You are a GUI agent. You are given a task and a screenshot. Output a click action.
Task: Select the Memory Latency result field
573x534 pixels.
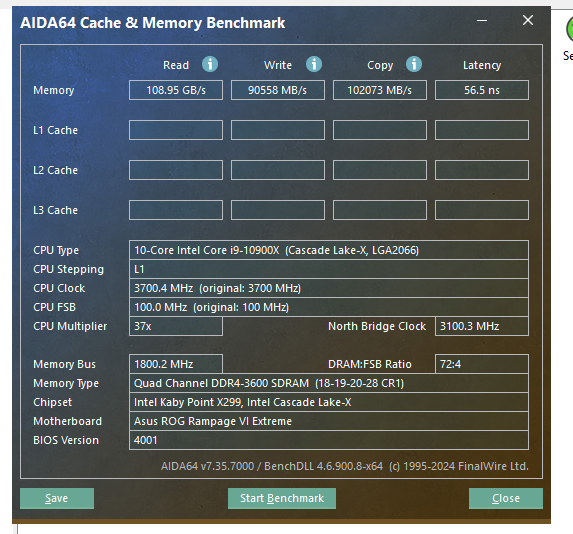click(x=482, y=90)
